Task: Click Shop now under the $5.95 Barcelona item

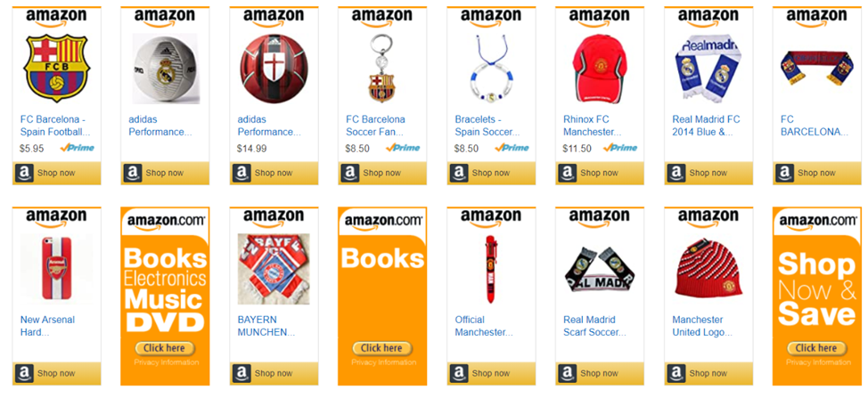Action: [x=56, y=173]
